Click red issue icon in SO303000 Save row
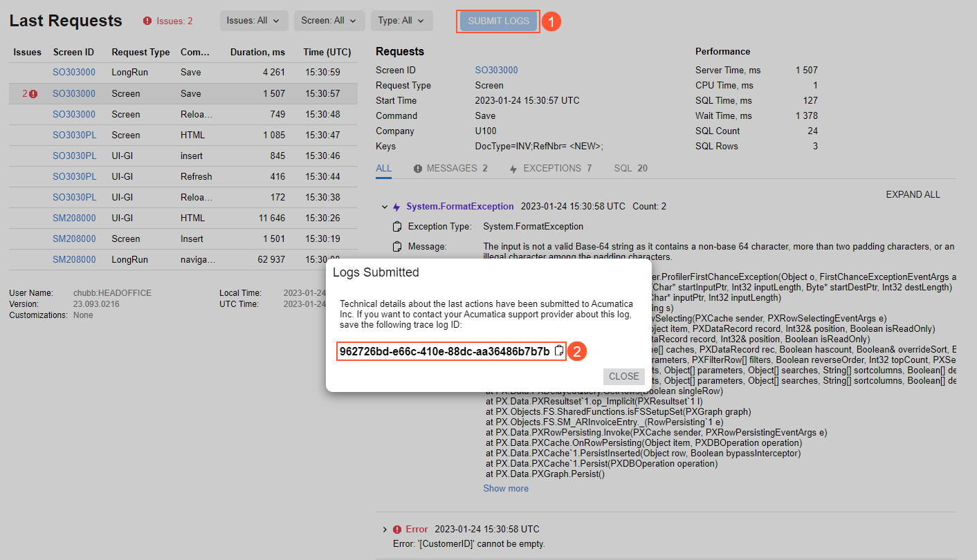This screenshot has height=560, width=977. tap(33, 94)
